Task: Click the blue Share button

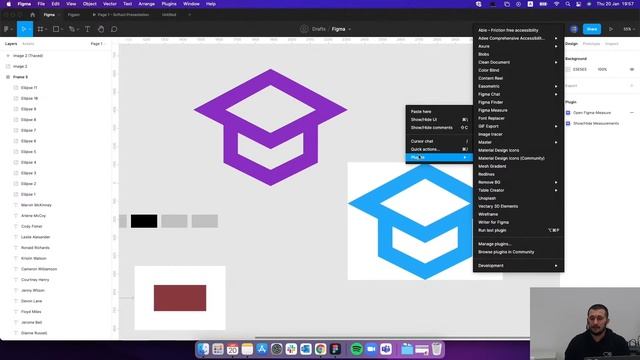Action: click(592, 29)
